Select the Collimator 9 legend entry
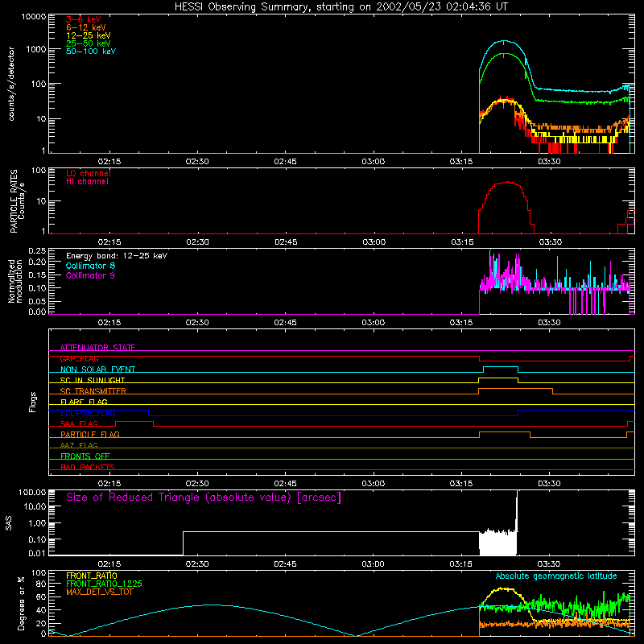This screenshot has height=644, width=644. click(90, 275)
